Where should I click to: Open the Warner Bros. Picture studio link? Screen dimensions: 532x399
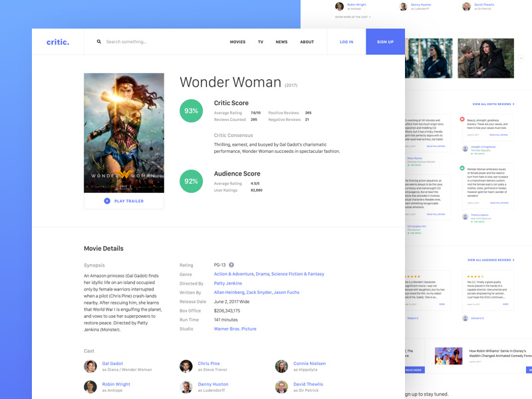235,329
